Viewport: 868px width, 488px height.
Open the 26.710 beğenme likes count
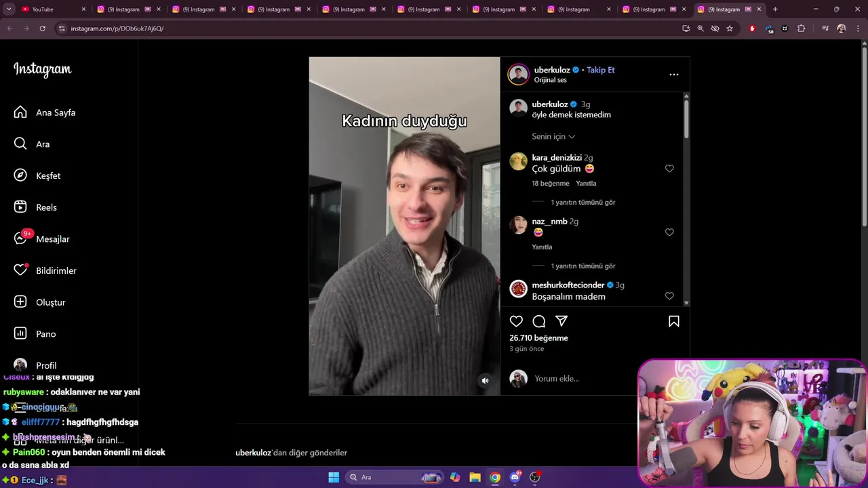coord(538,338)
